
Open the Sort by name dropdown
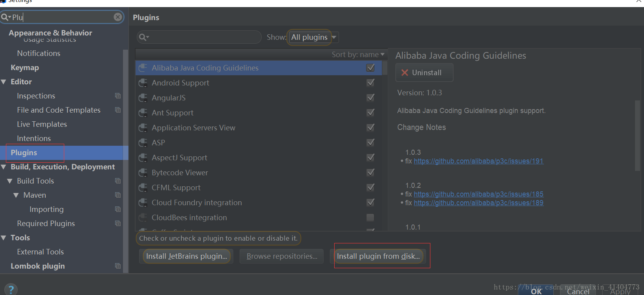click(x=358, y=55)
